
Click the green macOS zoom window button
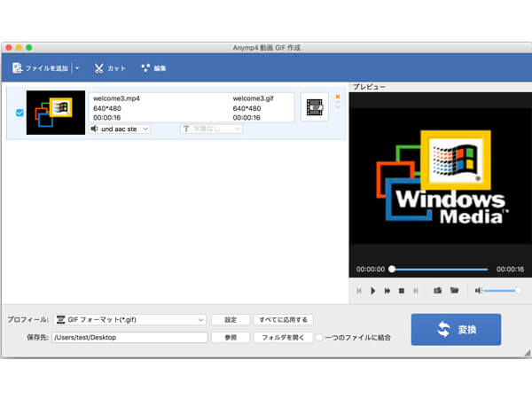click(29, 48)
